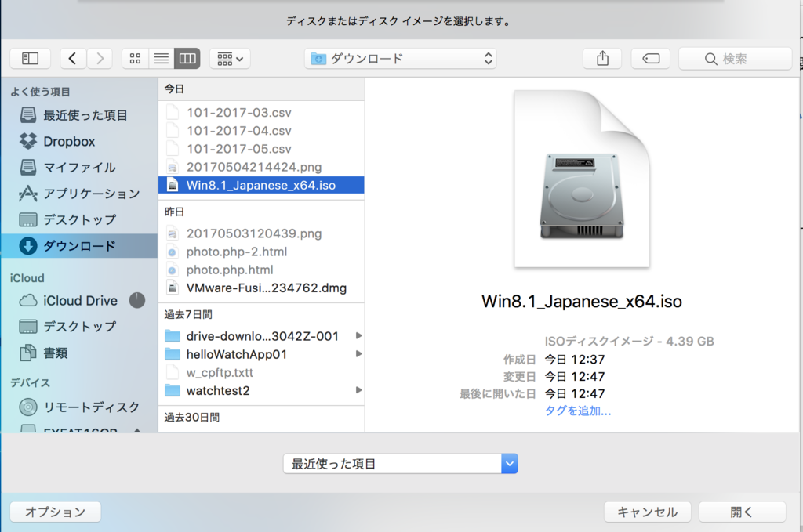Screen dimensions: 803x532
Task: Select the VMware-Fusi...234762.dmg file
Action: point(261,288)
